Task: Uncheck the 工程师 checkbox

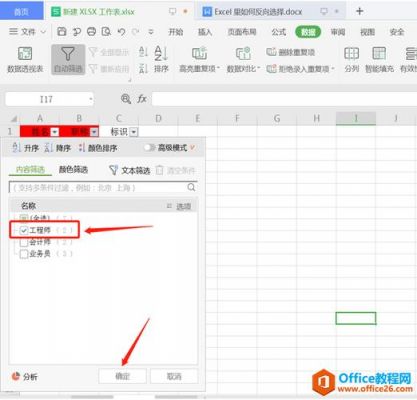Action: (24, 230)
